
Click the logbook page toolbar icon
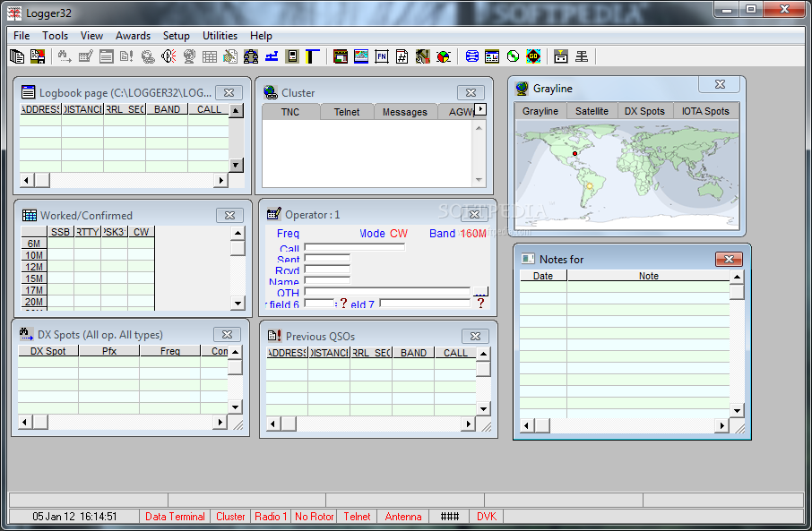tap(106, 56)
